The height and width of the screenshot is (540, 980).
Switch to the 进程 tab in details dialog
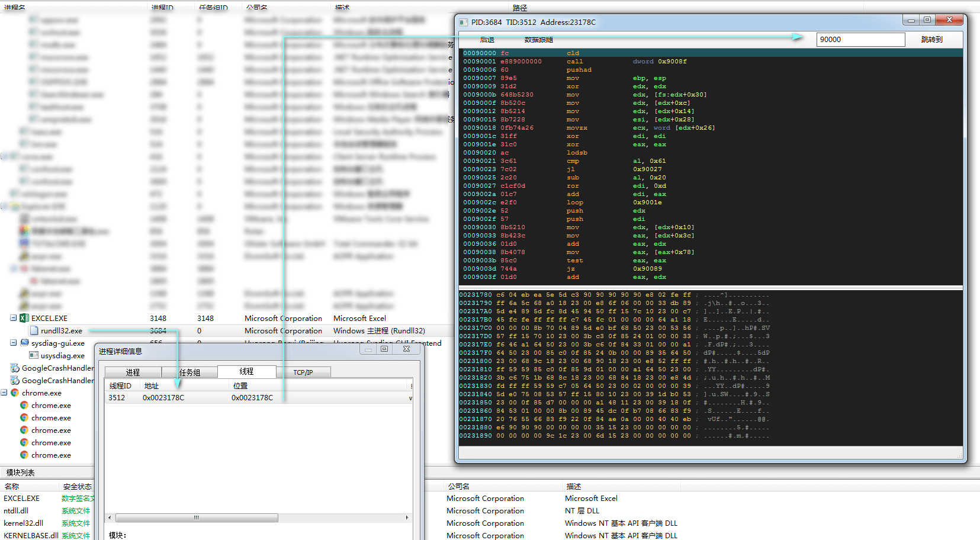[x=133, y=372]
